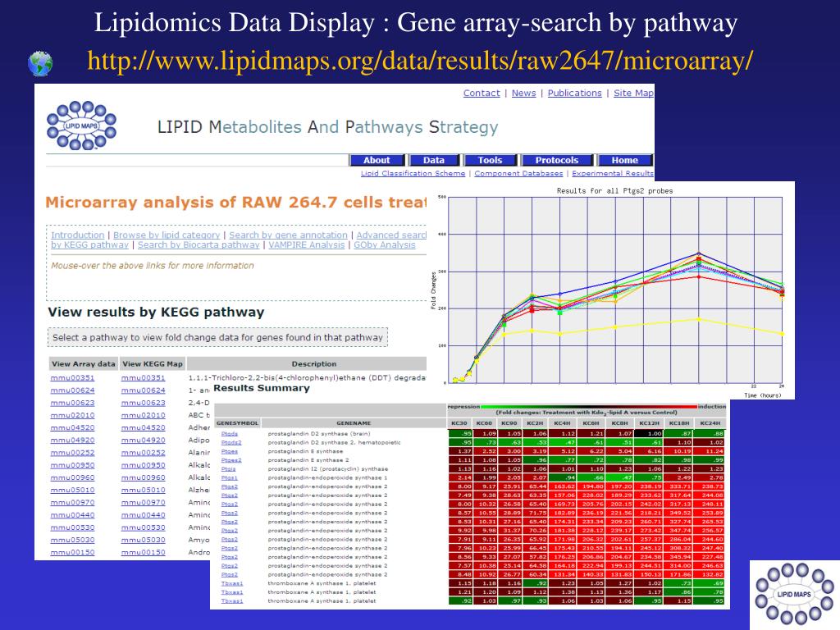Screen dimensions: 840x630
Task: Click the LIPID MAPS logo at the slide corner
Action: [794, 594]
